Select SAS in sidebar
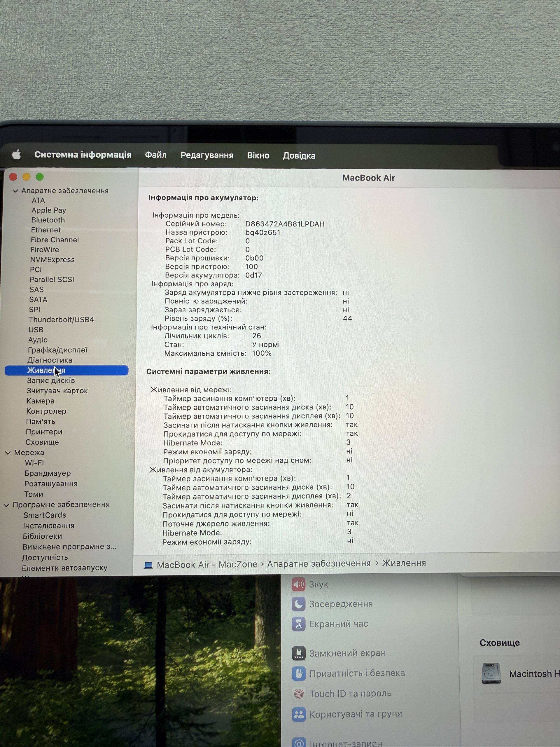Screen dimensions: 560x747 (x=36, y=289)
